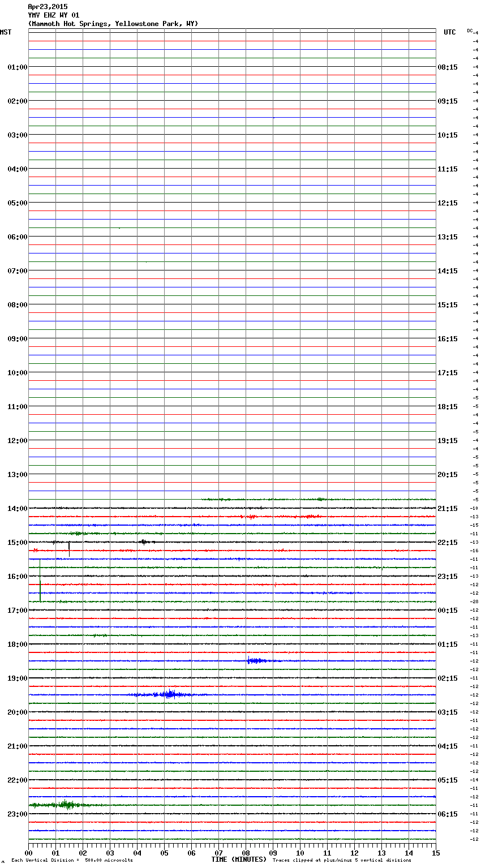Select the 05:00 MST time label
Screen dimensions: 481x868
[18, 203]
